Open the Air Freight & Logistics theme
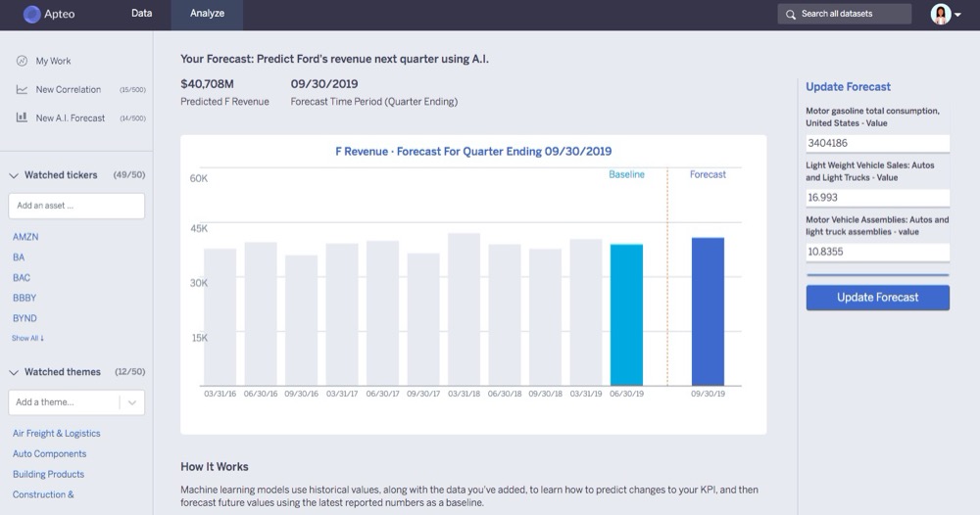The image size is (980, 515). point(56,433)
